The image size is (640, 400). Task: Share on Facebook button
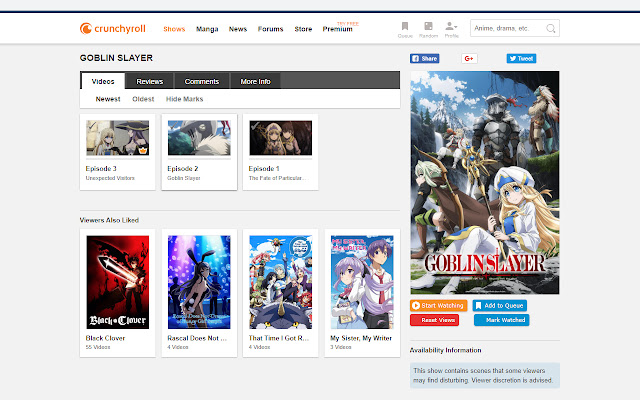[424, 58]
